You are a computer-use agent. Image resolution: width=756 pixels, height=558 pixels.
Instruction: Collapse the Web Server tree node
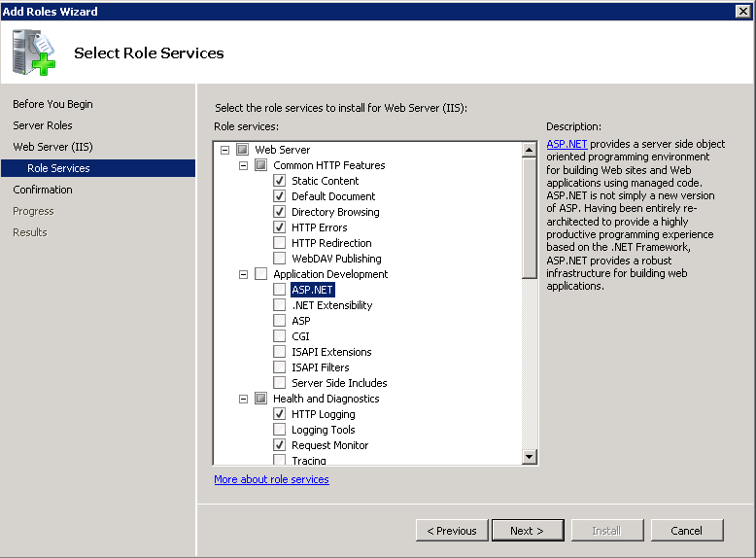[x=224, y=150]
